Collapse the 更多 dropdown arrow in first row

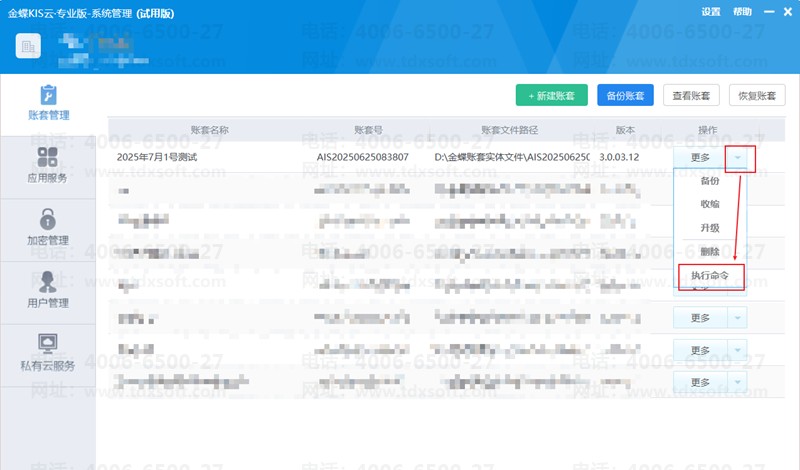[737, 157]
